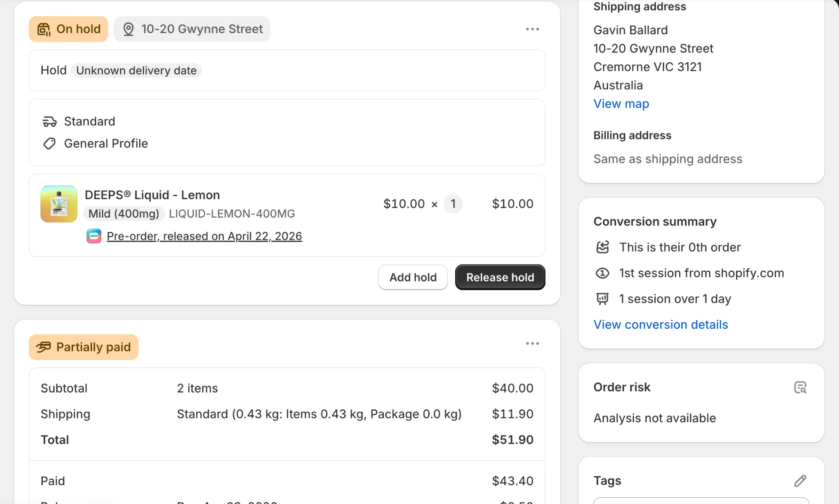
Task: Click the session over 1 day icon
Action: click(x=602, y=299)
